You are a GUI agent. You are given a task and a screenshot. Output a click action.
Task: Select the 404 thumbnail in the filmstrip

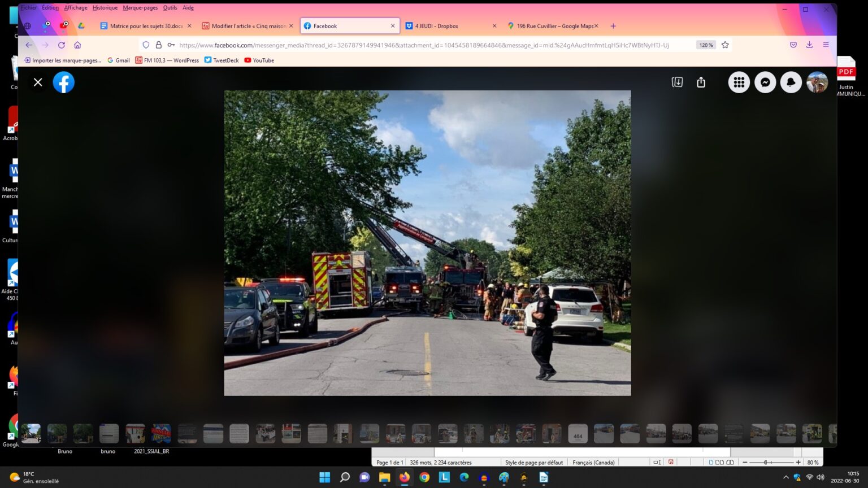[578, 434]
